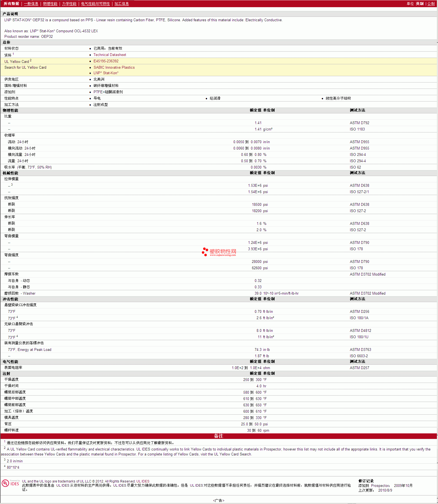Click the 干燥温度 row label
Viewport: 438px width, 504px height.
11,380
